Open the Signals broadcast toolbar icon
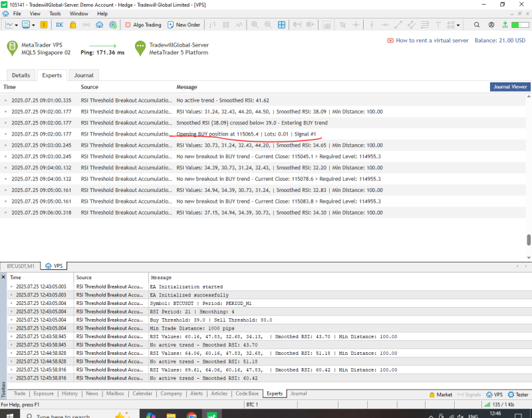The image size is (532, 418). click(x=86, y=25)
